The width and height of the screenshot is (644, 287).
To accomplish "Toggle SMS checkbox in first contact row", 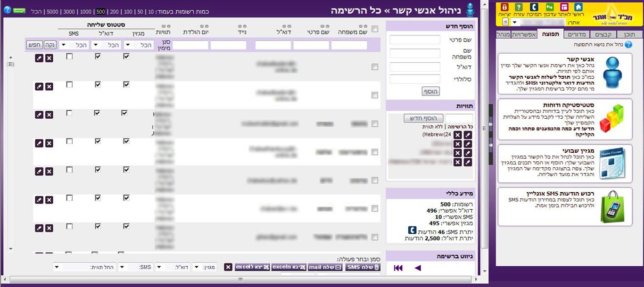I will pyautogui.click(x=70, y=56).
